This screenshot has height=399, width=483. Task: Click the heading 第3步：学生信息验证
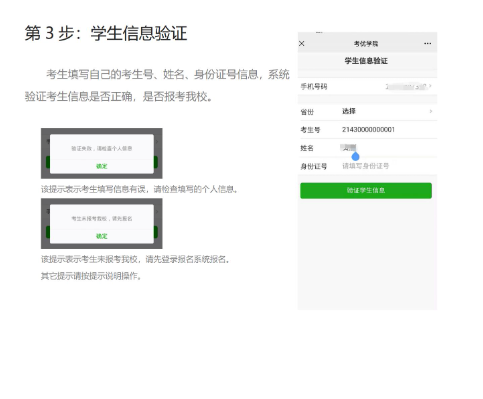(x=106, y=33)
